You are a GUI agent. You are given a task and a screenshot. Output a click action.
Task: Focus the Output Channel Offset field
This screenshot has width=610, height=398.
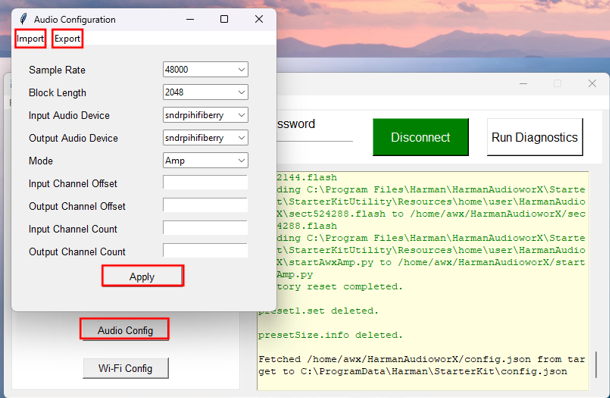205,205
